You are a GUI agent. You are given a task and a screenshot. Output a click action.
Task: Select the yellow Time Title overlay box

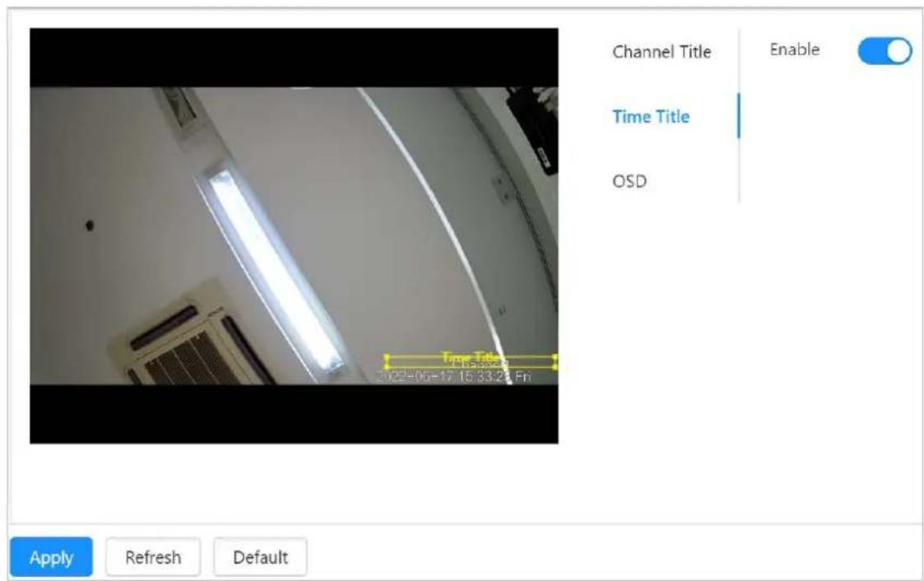click(x=471, y=361)
